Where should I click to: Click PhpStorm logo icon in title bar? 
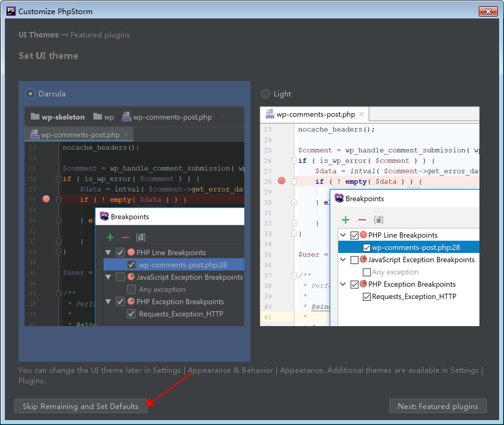pyautogui.click(x=10, y=11)
